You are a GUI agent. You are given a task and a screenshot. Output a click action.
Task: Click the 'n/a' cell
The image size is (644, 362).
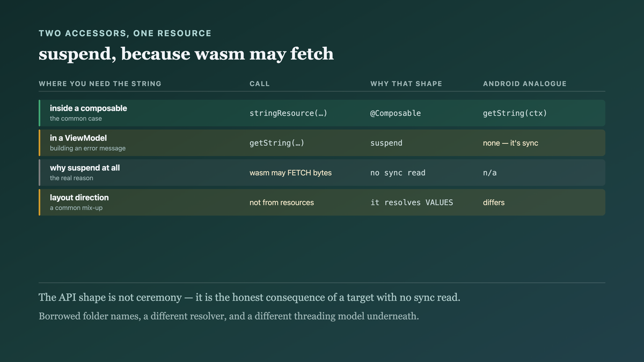489,173
